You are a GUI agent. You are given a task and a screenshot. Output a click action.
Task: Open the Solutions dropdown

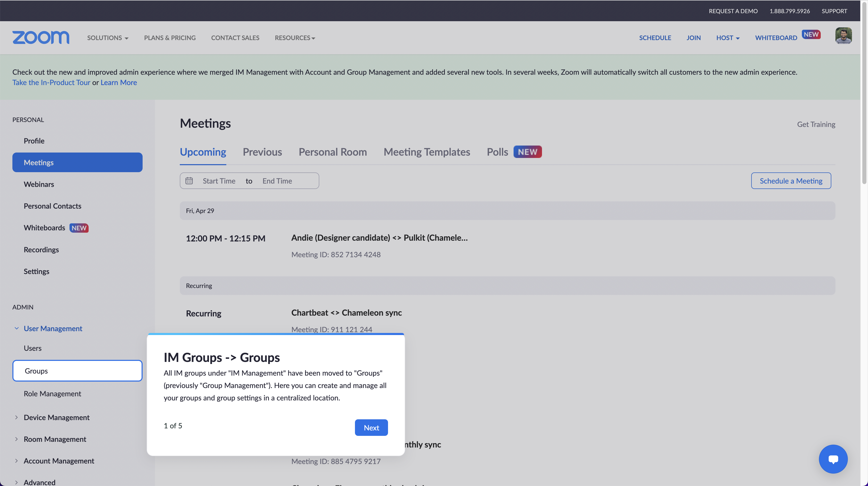(107, 38)
